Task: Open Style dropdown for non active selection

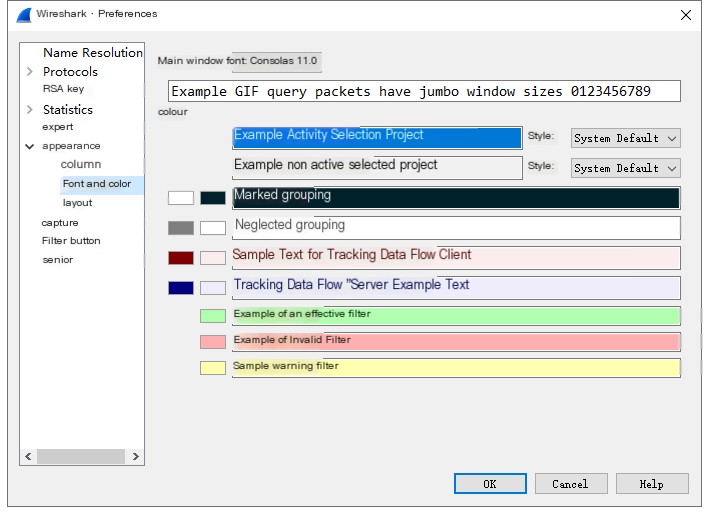Action: click(x=625, y=168)
